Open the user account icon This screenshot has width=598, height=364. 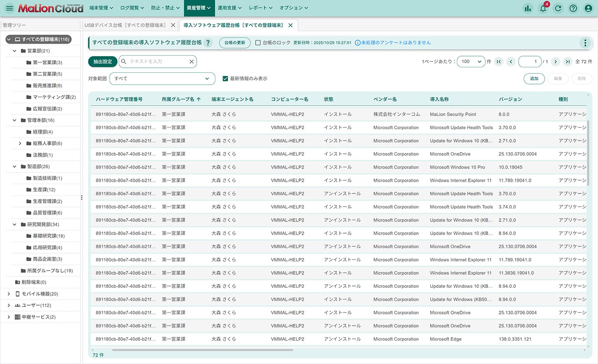click(x=588, y=8)
